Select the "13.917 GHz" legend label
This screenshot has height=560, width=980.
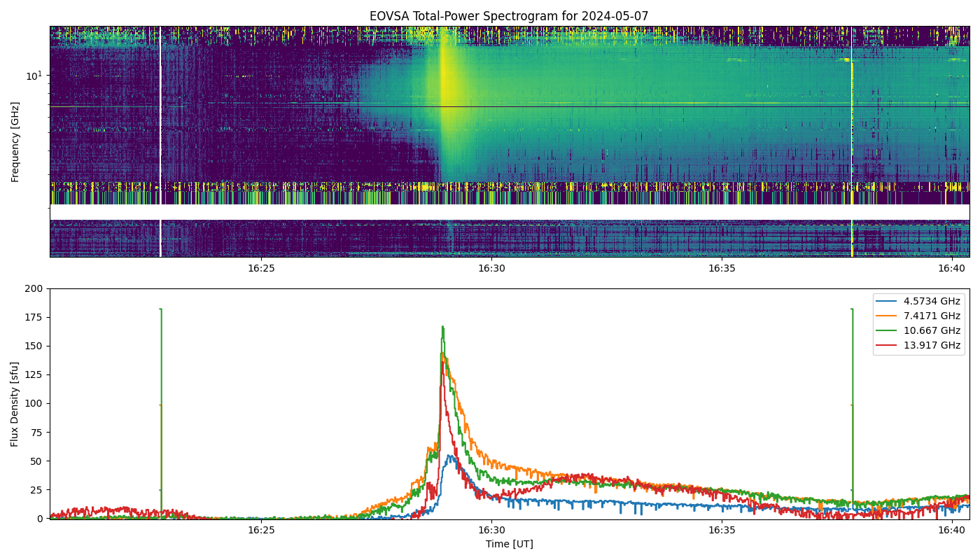pyautogui.click(x=933, y=346)
